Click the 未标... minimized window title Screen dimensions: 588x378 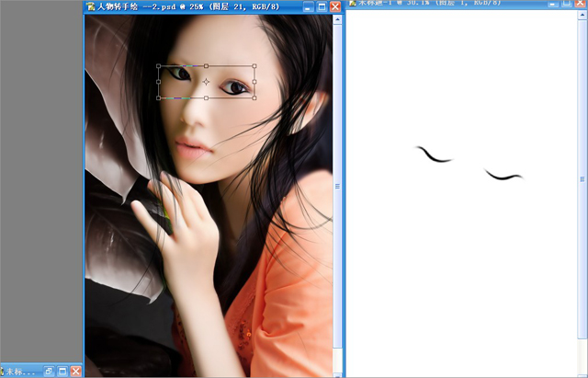[x=20, y=372]
